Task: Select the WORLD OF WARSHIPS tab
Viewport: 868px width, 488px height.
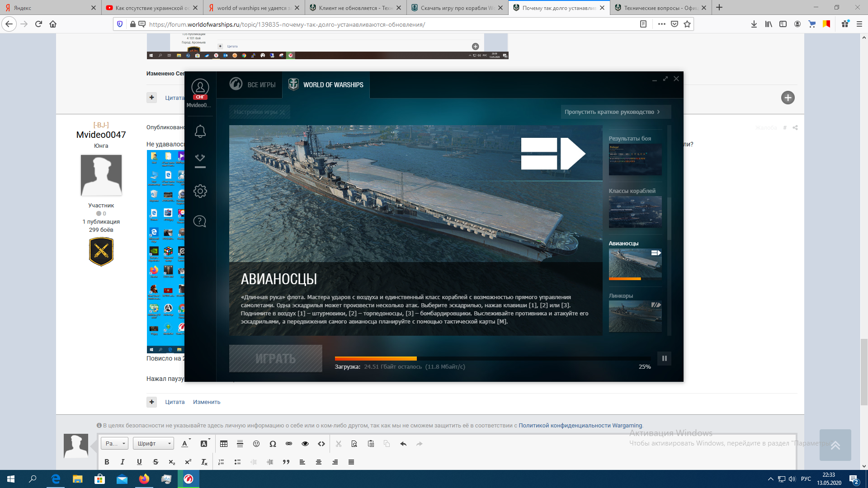Action: [326, 84]
